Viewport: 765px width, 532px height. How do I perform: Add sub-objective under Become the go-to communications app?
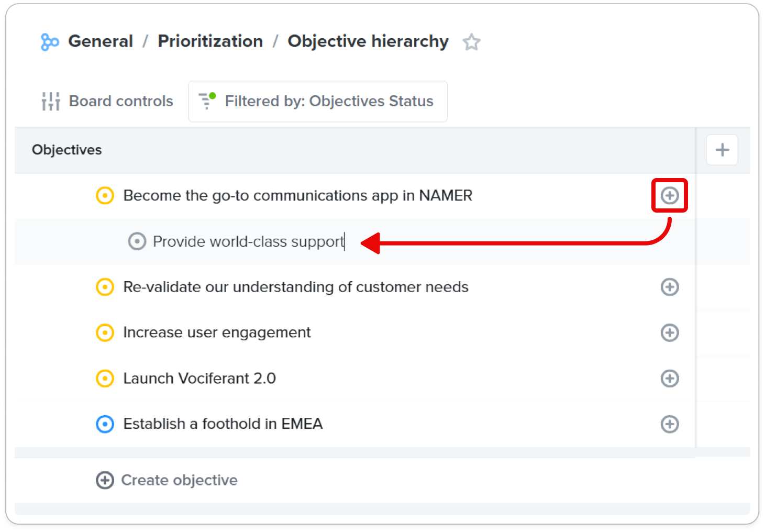pos(669,195)
